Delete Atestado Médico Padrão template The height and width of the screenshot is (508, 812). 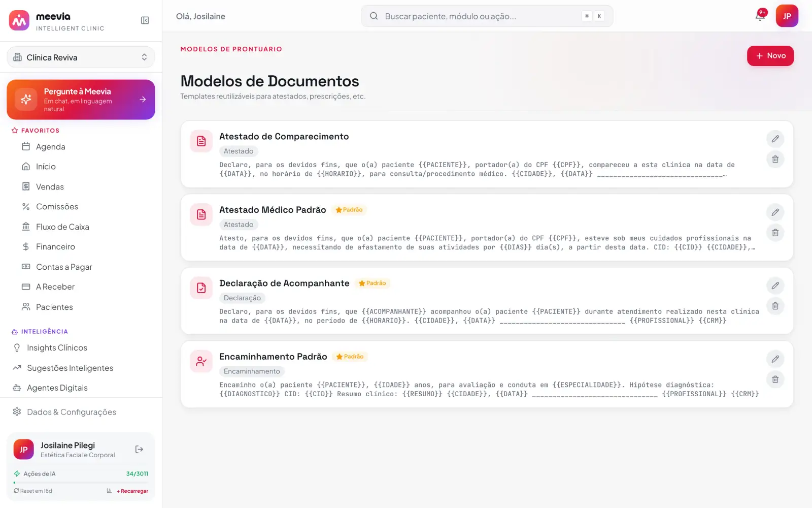pos(775,233)
